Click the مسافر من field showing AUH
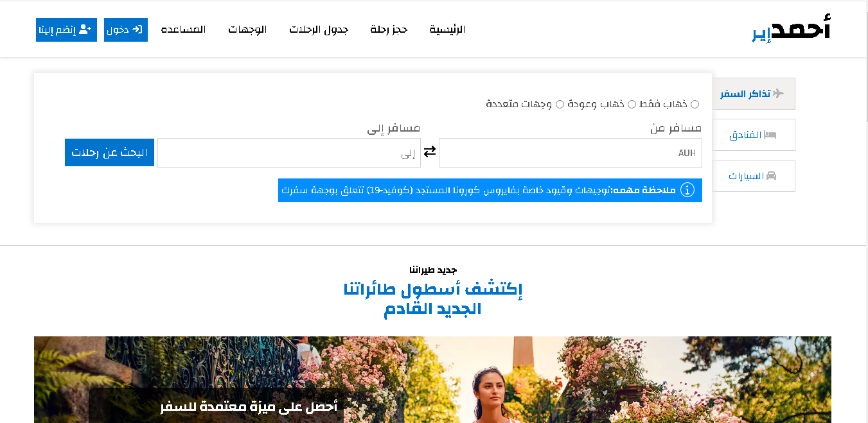 571,153
